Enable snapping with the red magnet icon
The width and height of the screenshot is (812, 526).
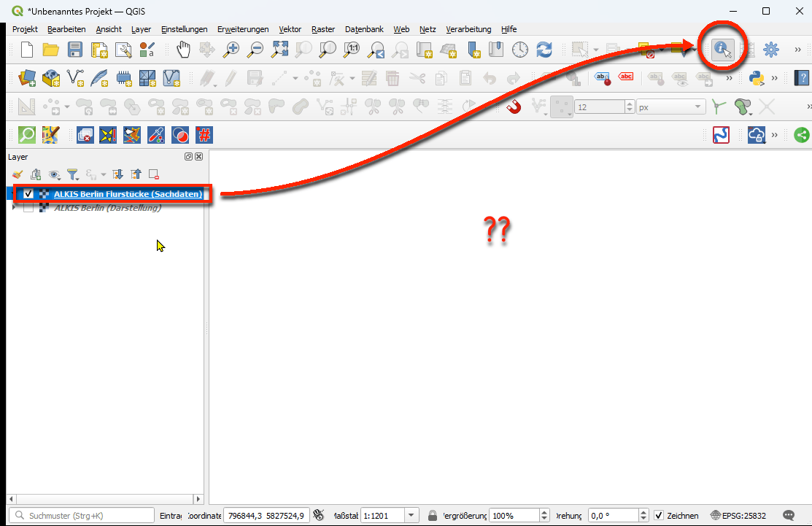[514, 107]
